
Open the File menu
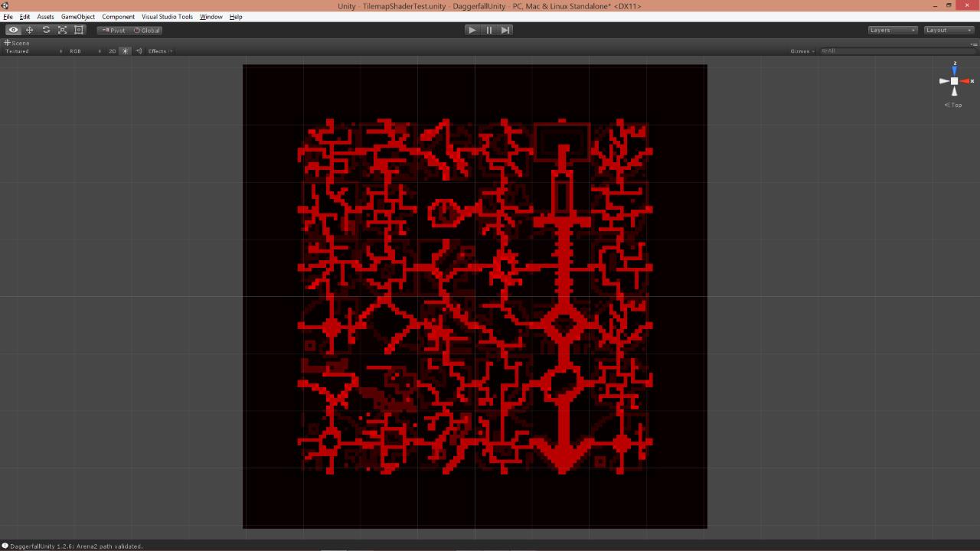tap(8, 17)
